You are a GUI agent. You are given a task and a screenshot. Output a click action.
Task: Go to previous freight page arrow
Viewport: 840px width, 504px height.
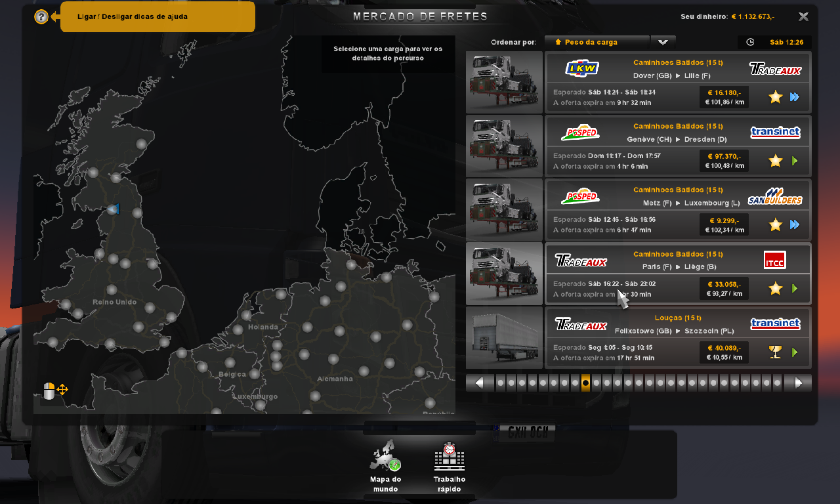[480, 383]
